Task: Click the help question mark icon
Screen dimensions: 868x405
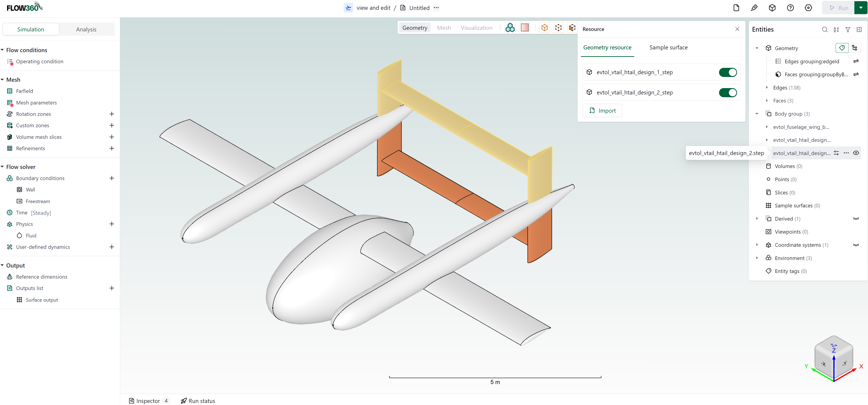Action: (x=790, y=8)
